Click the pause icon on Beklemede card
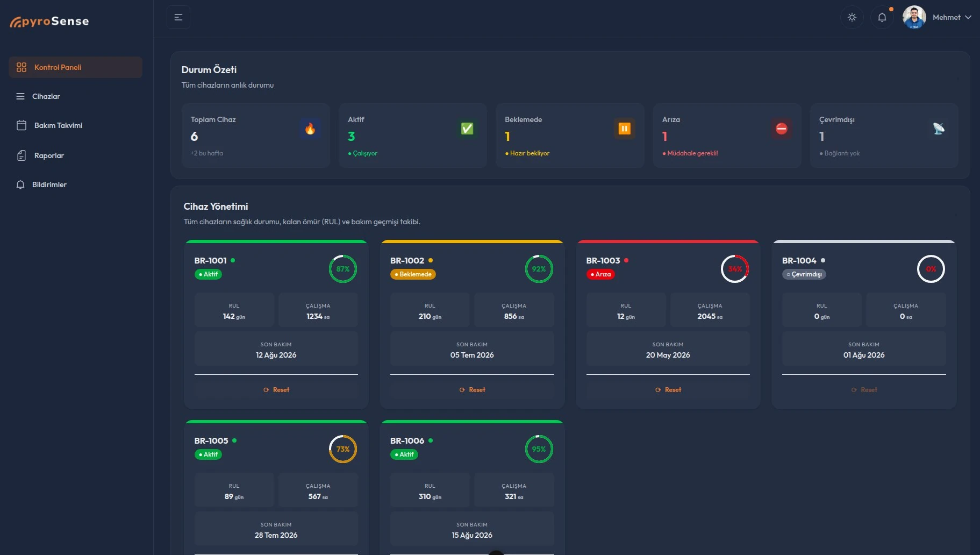The image size is (980, 555). (x=624, y=129)
